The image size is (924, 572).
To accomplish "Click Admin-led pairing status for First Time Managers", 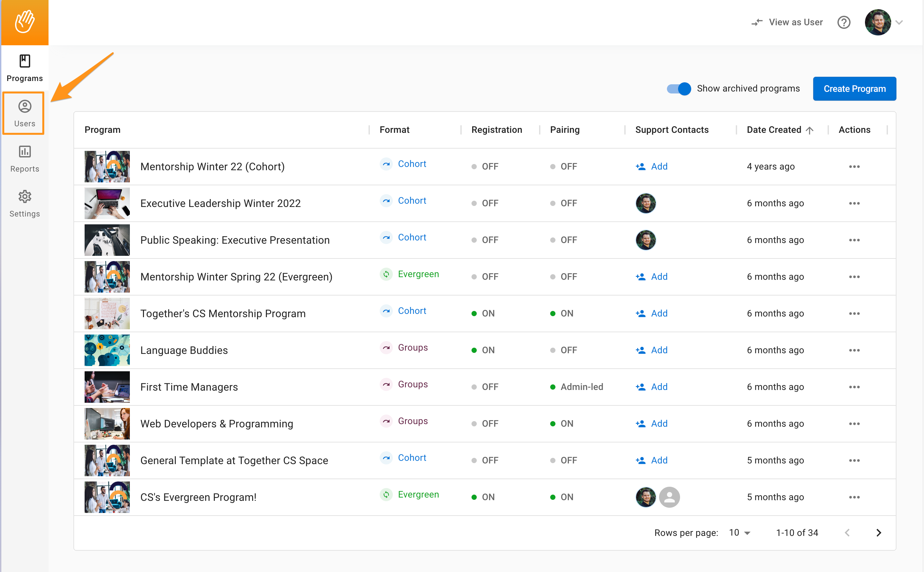I will [576, 387].
